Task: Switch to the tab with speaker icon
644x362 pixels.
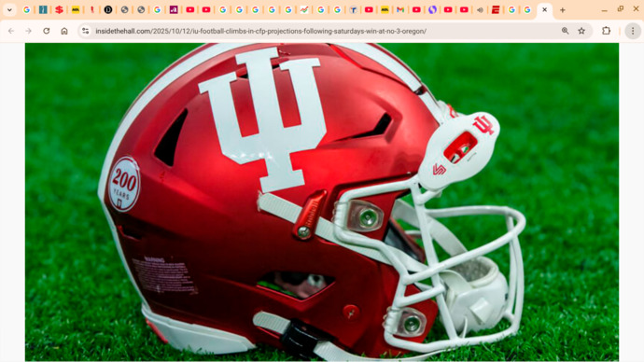Action: (480, 10)
